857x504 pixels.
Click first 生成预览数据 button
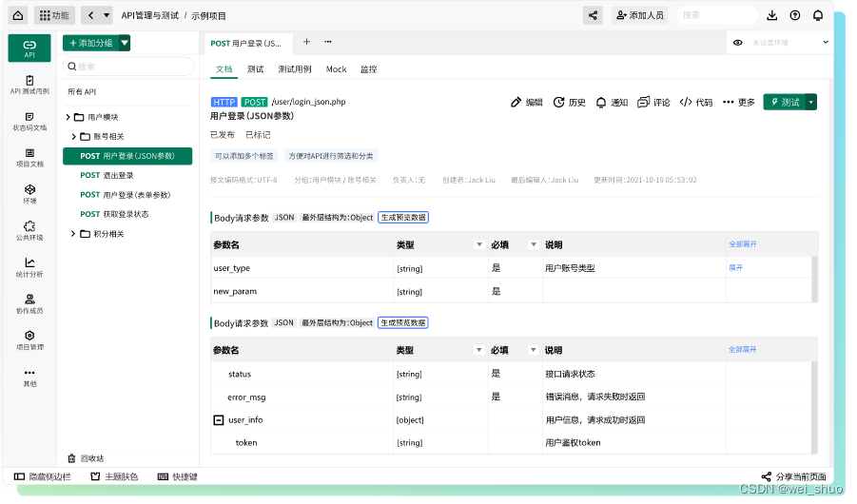point(403,218)
